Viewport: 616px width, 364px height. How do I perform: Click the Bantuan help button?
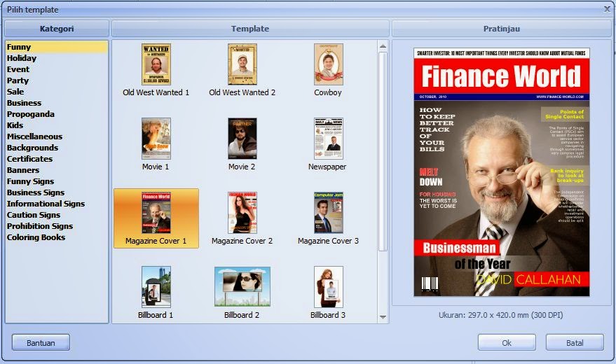(41, 342)
